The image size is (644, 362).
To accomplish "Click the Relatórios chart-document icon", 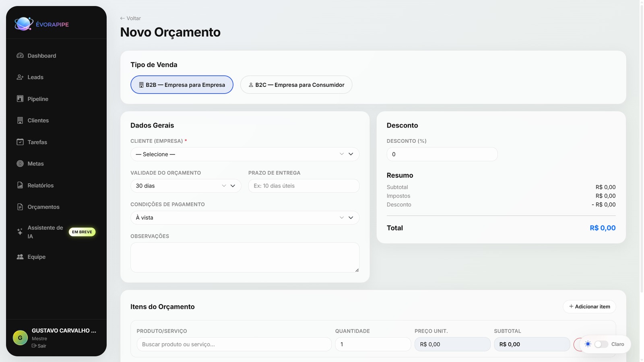I will click(20, 185).
